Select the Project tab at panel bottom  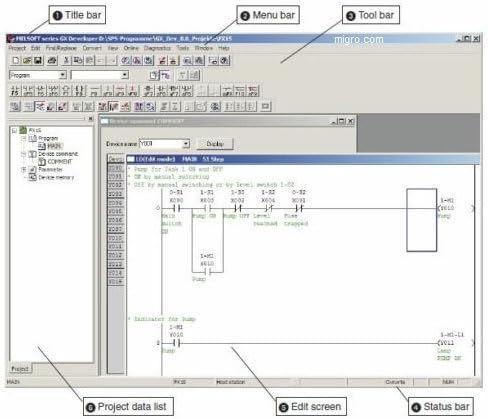click(x=20, y=369)
